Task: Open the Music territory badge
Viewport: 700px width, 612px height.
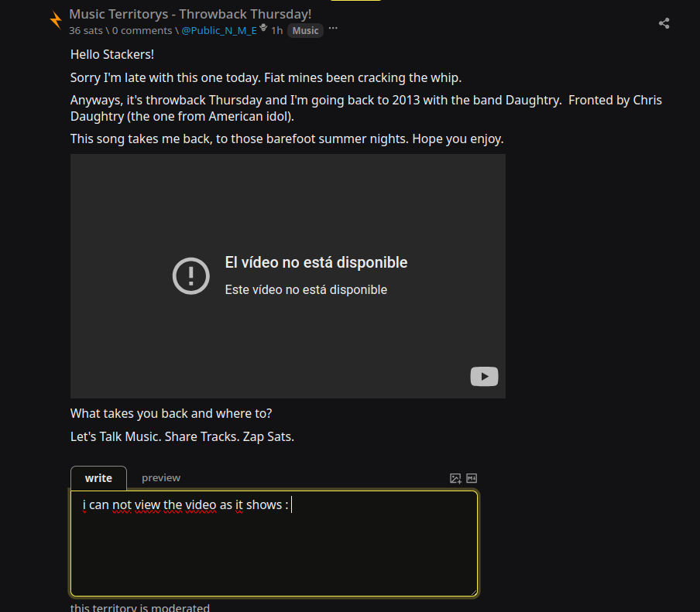Action: coord(305,30)
